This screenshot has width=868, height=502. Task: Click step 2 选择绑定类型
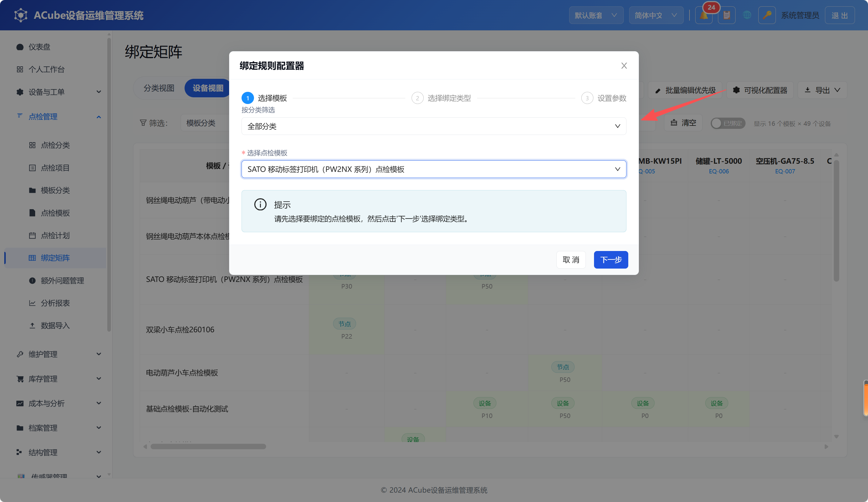click(441, 98)
